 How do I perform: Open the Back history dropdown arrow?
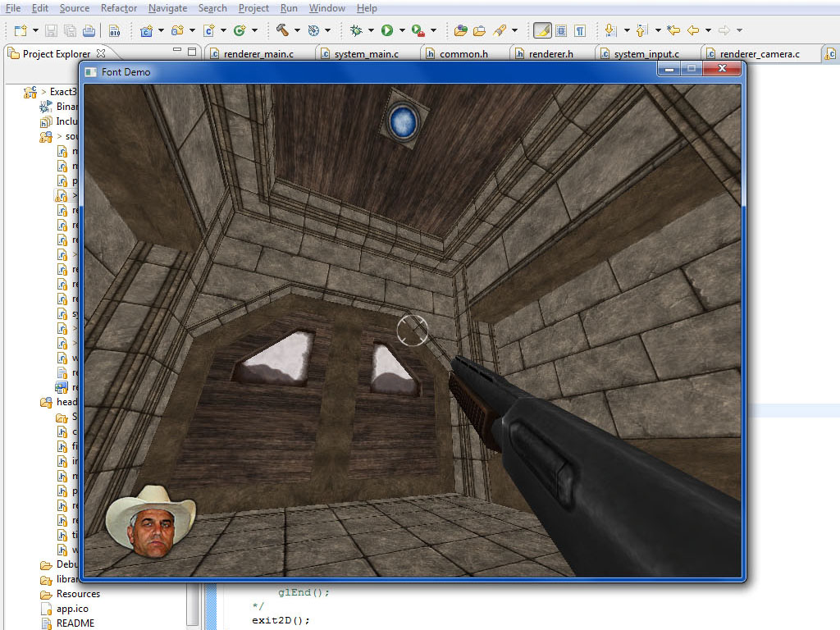[708, 30]
